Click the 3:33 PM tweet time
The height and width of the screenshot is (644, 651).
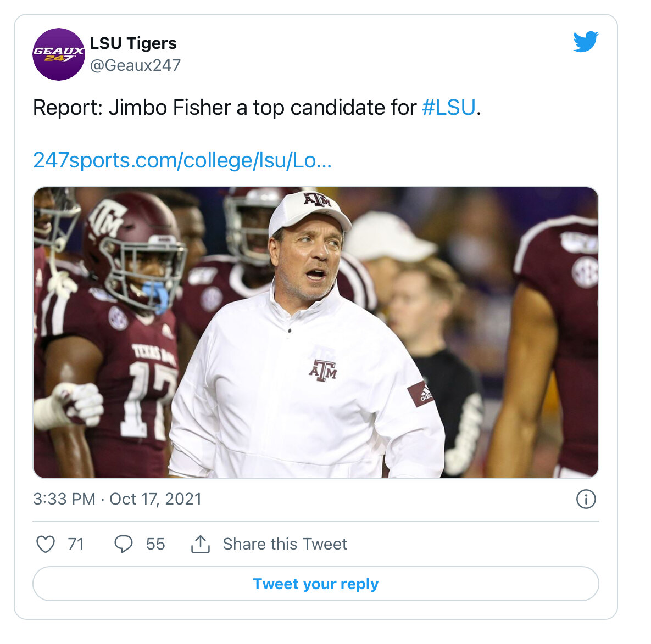pyautogui.click(x=64, y=499)
